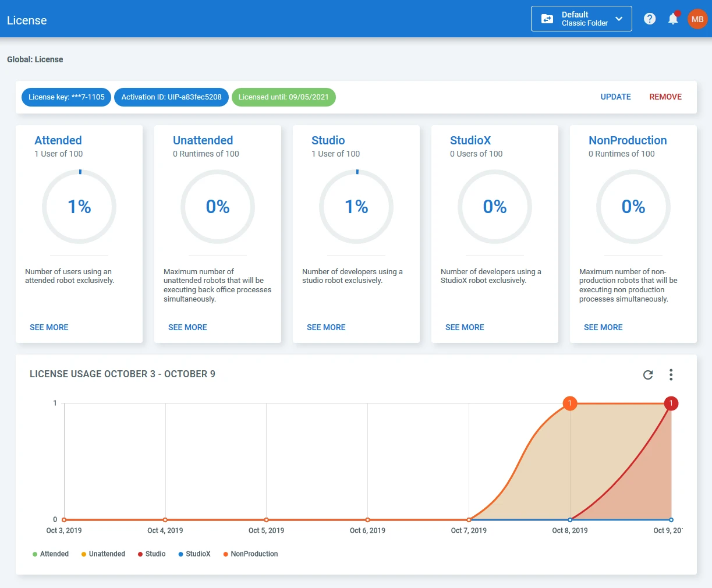Viewport: 712px width, 588px height.
Task: Click the License page title in header
Action: point(27,20)
